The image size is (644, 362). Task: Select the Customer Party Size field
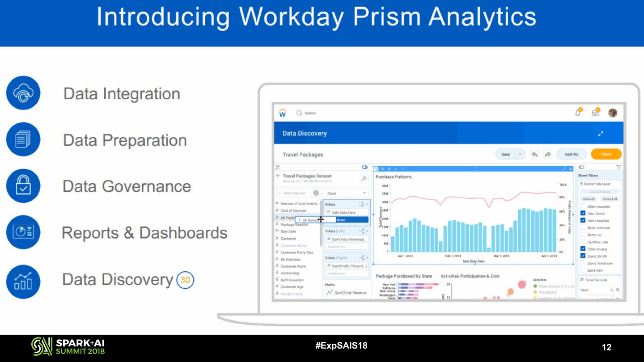coord(297,253)
